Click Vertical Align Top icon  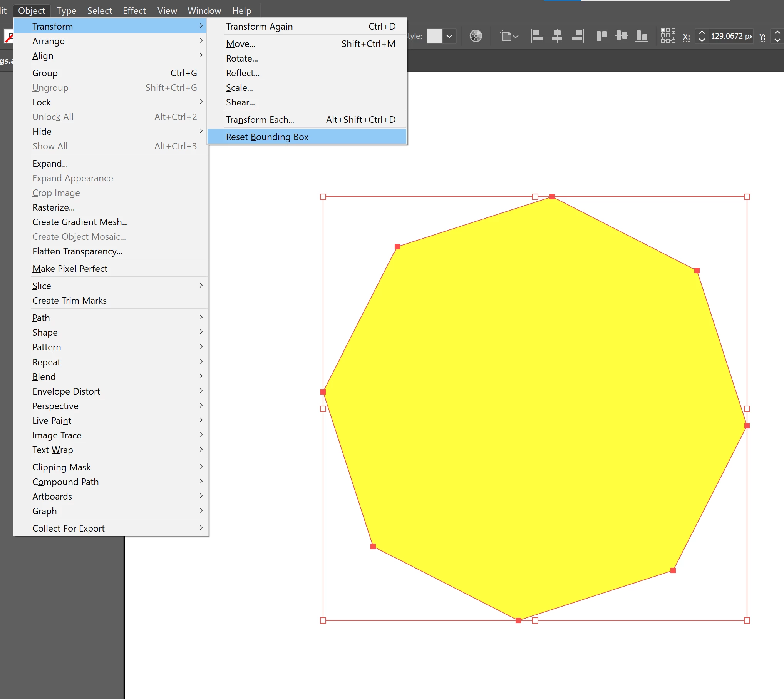[601, 36]
